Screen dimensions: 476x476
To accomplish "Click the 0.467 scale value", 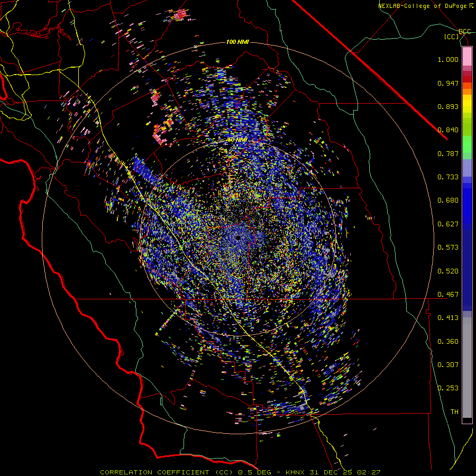I will (x=448, y=295).
